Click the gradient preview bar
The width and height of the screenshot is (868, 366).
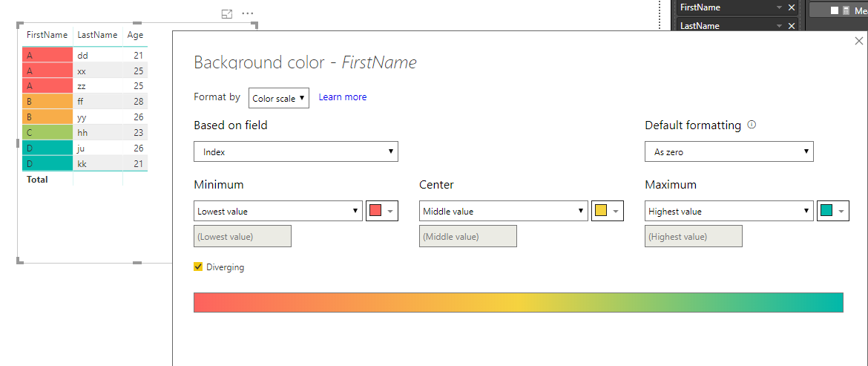tap(518, 302)
